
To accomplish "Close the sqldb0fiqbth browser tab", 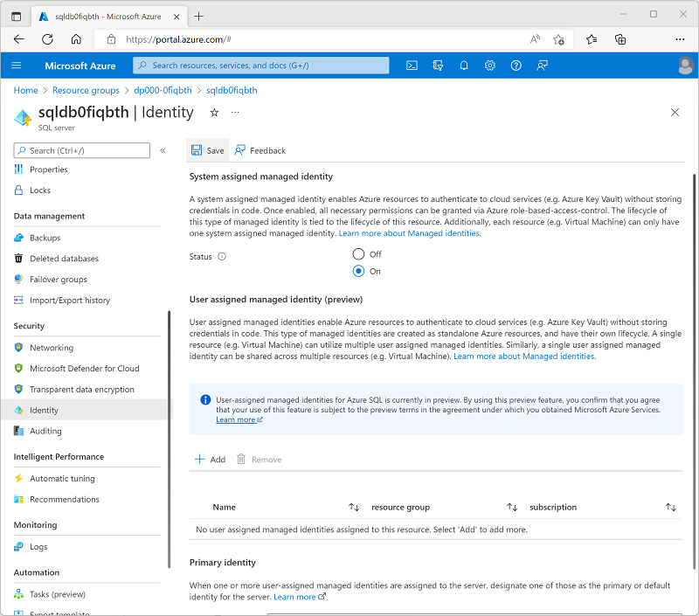I will tap(176, 17).
